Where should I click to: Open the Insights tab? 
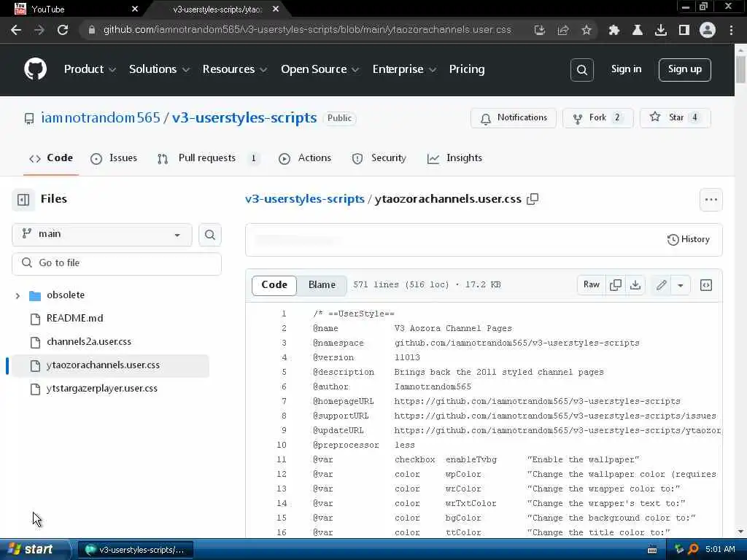click(455, 158)
